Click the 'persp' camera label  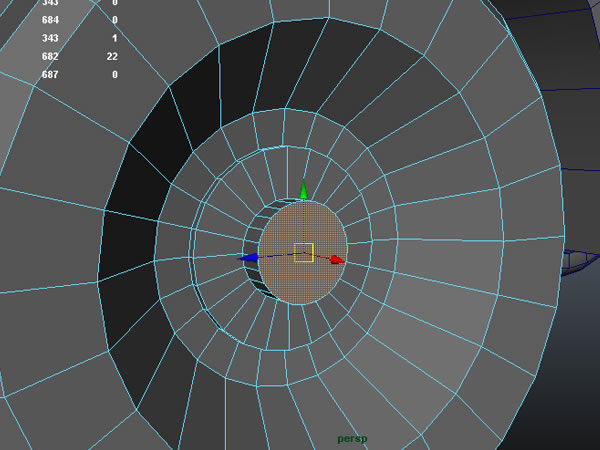[x=352, y=439]
